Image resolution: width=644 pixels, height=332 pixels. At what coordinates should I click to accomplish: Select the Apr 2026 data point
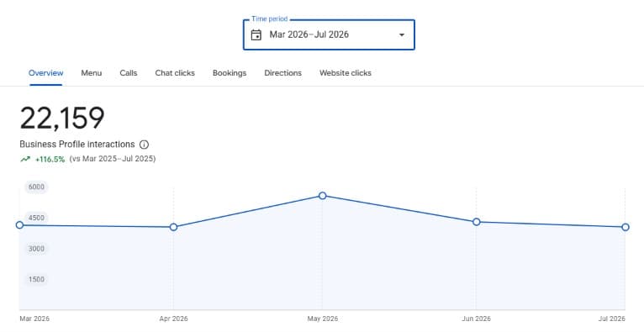pos(173,227)
